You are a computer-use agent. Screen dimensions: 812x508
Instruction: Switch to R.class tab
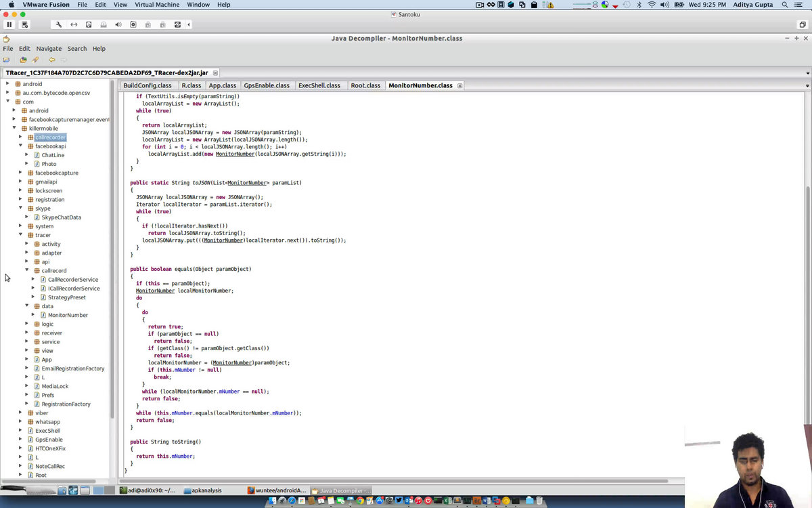click(191, 85)
